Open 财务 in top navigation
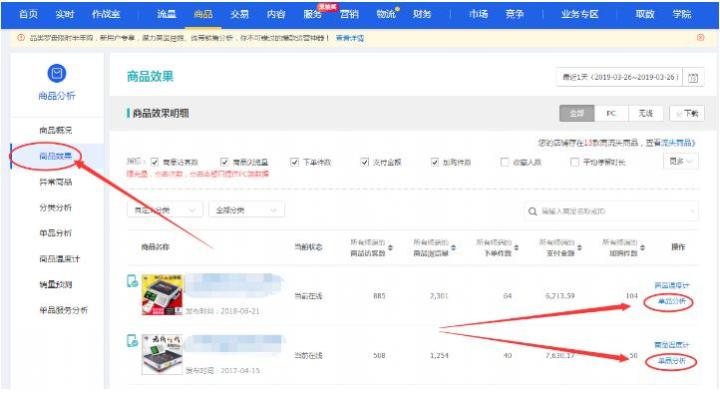The width and height of the screenshot is (720, 394). point(422,14)
